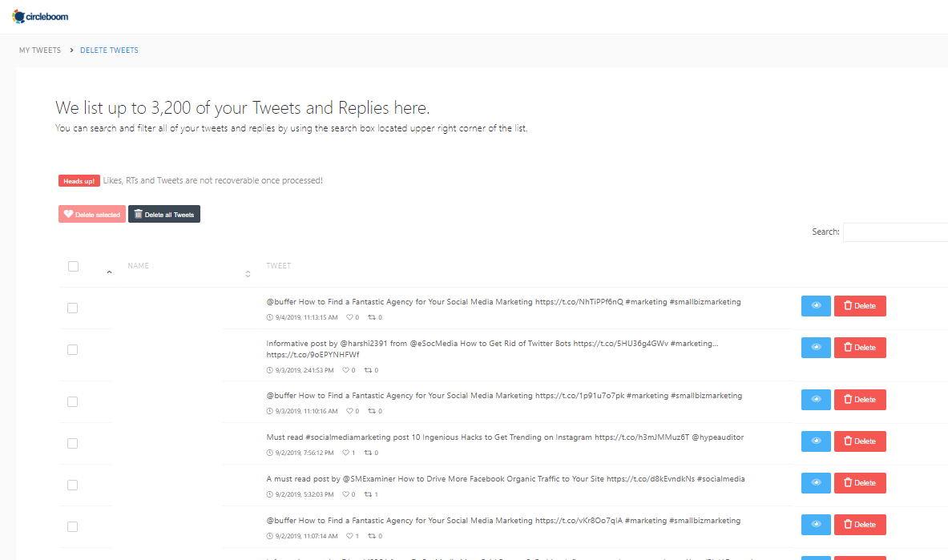Click eye icon for the 9/2/2019 11:07 @buffer tweet
948x560 pixels.
pos(816,524)
